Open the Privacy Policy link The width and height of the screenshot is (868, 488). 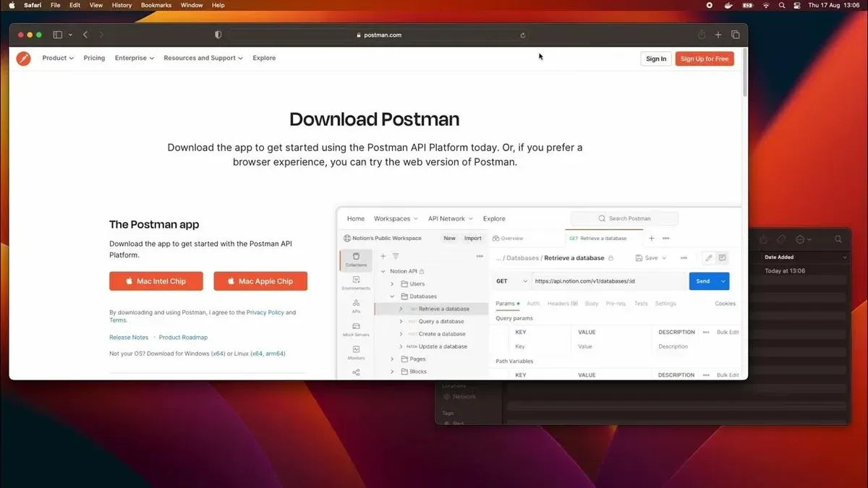pyautogui.click(x=265, y=313)
